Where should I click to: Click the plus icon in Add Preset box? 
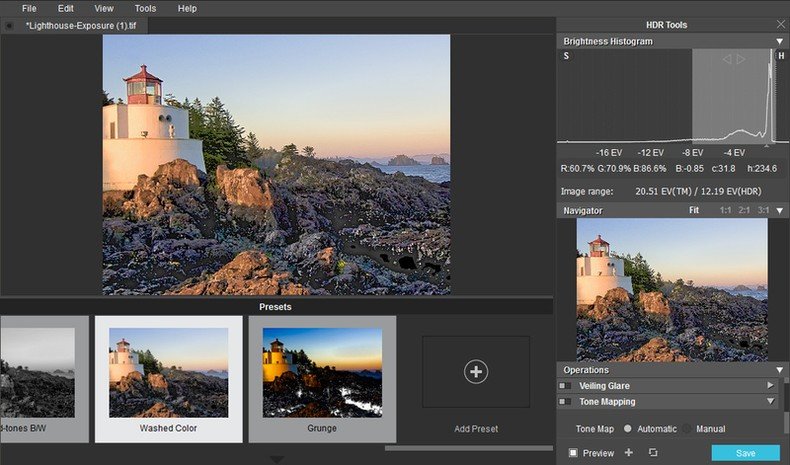[x=476, y=372]
